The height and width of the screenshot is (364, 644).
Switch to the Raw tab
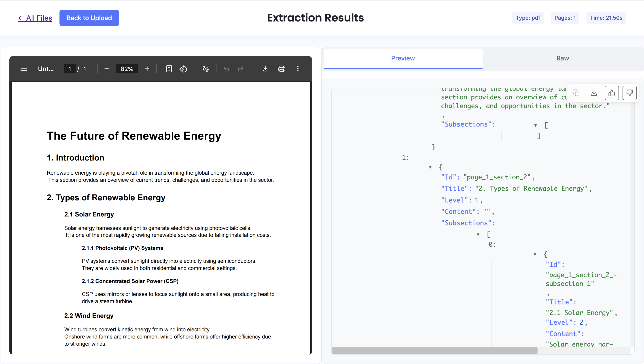click(x=563, y=58)
